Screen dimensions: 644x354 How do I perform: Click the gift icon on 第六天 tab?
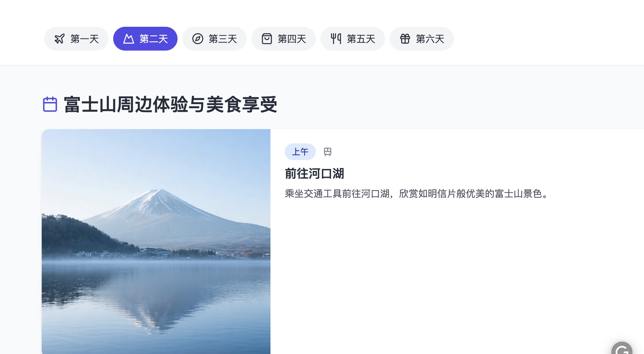[405, 39]
